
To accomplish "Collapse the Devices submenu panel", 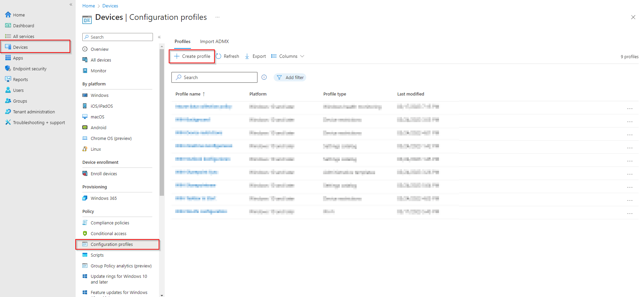I will click(159, 37).
